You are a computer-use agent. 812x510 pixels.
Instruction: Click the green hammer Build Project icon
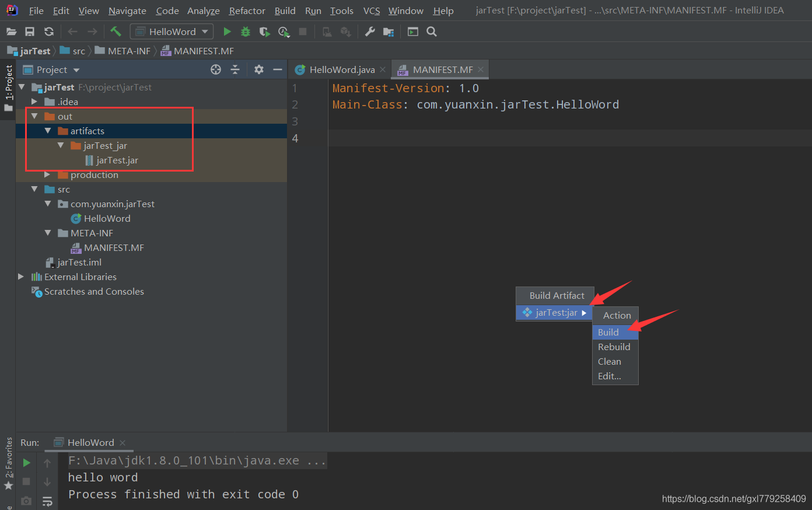pyautogui.click(x=116, y=32)
